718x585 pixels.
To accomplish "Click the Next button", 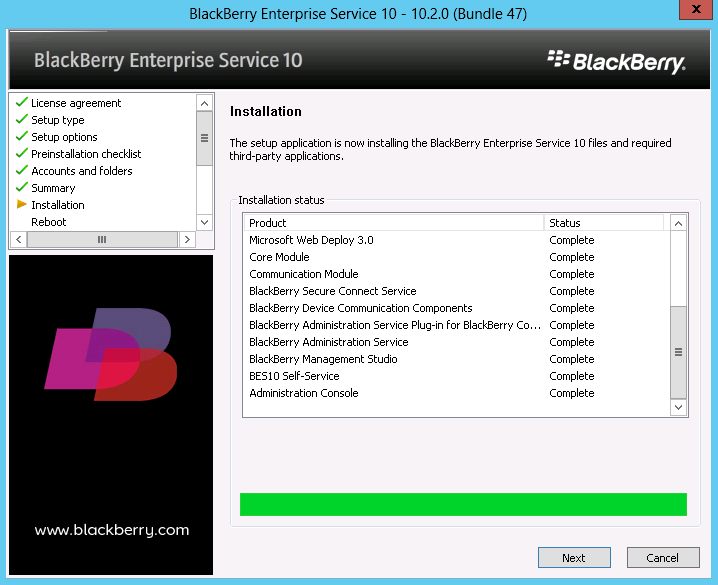I will pos(574,558).
